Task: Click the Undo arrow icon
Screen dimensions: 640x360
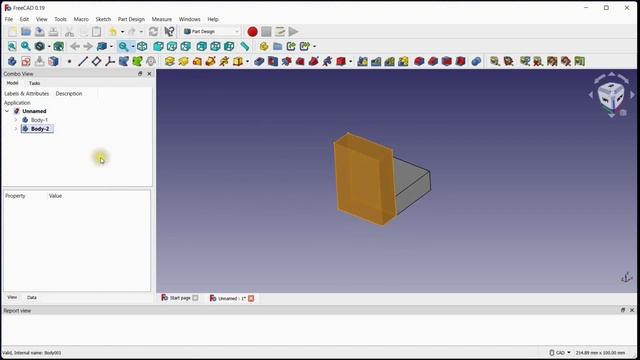Action: pos(113,31)
